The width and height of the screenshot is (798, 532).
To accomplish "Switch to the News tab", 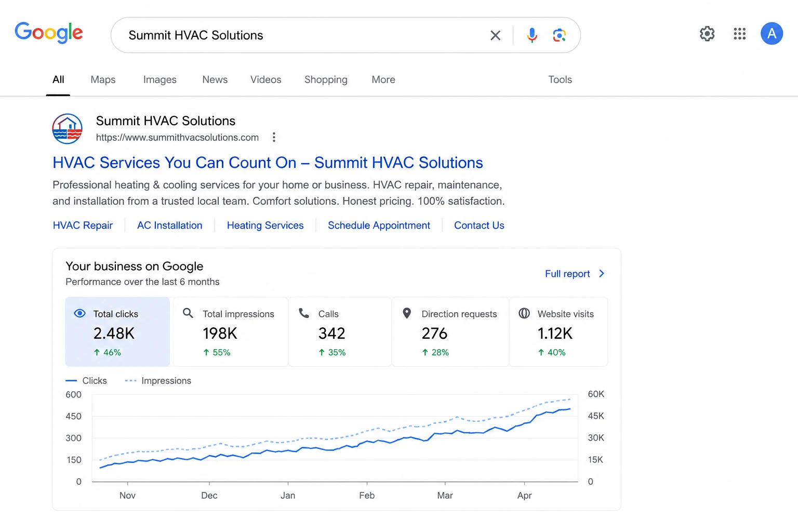I will point(215,79).
